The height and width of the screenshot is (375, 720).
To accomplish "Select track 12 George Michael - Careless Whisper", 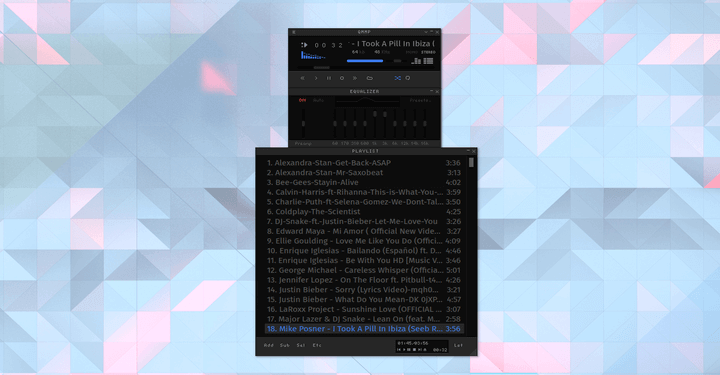I will point(364,270).
